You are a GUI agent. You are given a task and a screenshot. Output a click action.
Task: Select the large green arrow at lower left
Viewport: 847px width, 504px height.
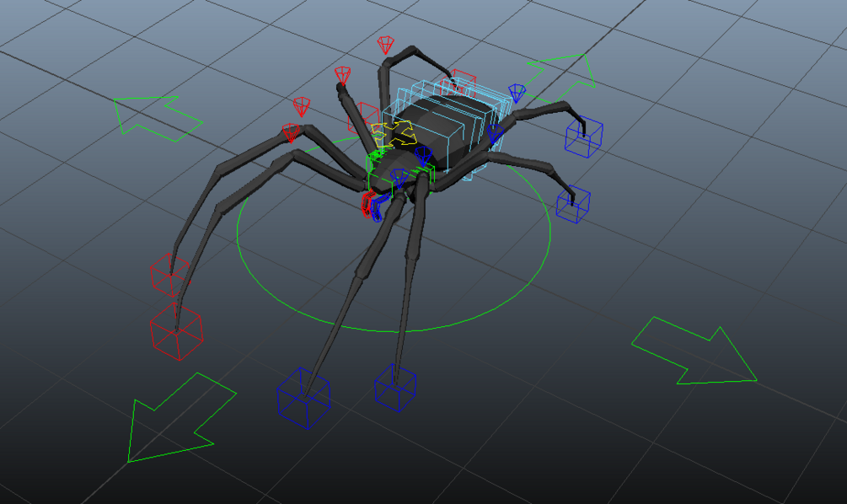point(181,419)
